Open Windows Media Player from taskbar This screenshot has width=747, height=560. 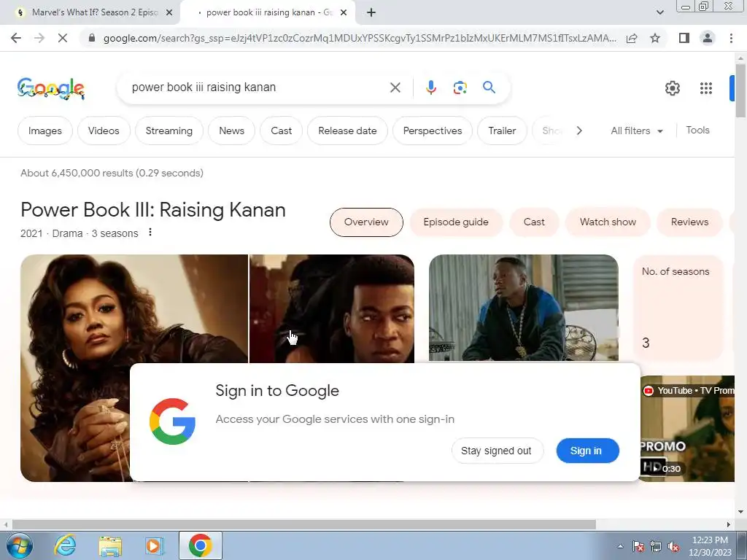click(x=155, y=545)
